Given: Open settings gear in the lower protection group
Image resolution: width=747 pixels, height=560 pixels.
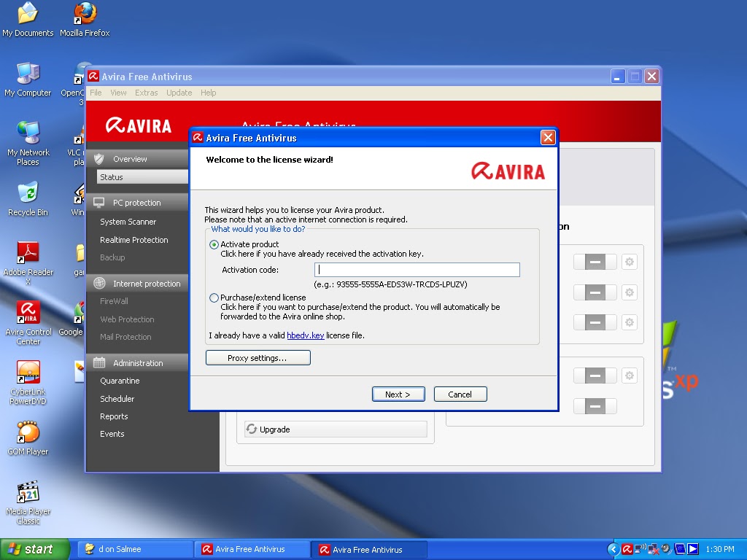Looking at the screenshot, I should click(630, 376).
